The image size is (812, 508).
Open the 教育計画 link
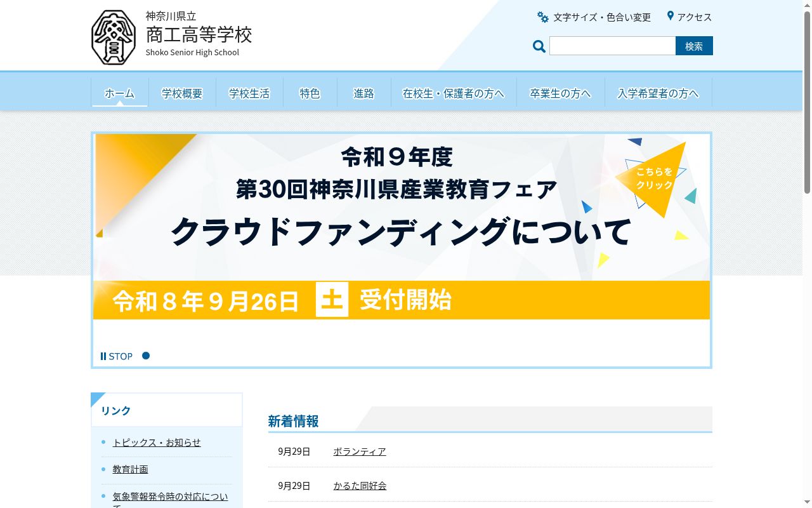tap(131, 469)
